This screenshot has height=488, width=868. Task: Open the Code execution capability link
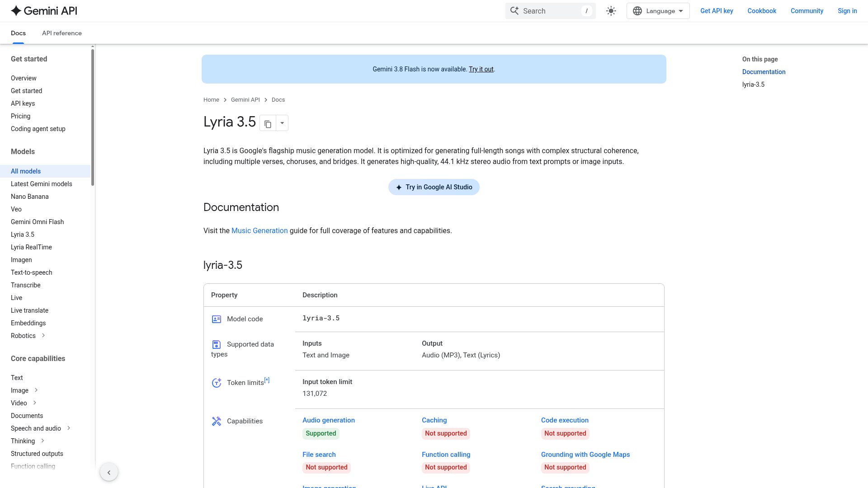coord(565,420)
